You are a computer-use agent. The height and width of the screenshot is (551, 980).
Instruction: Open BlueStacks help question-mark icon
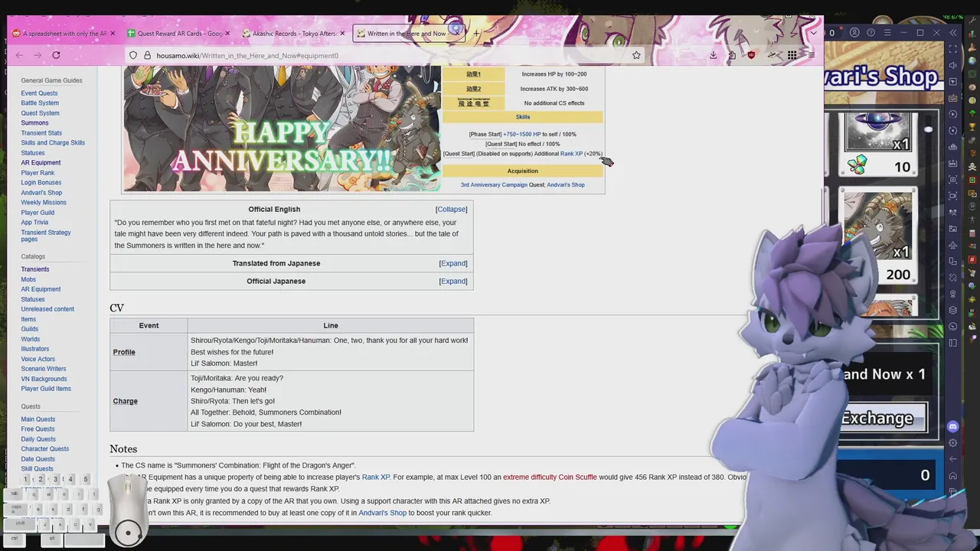871,33
